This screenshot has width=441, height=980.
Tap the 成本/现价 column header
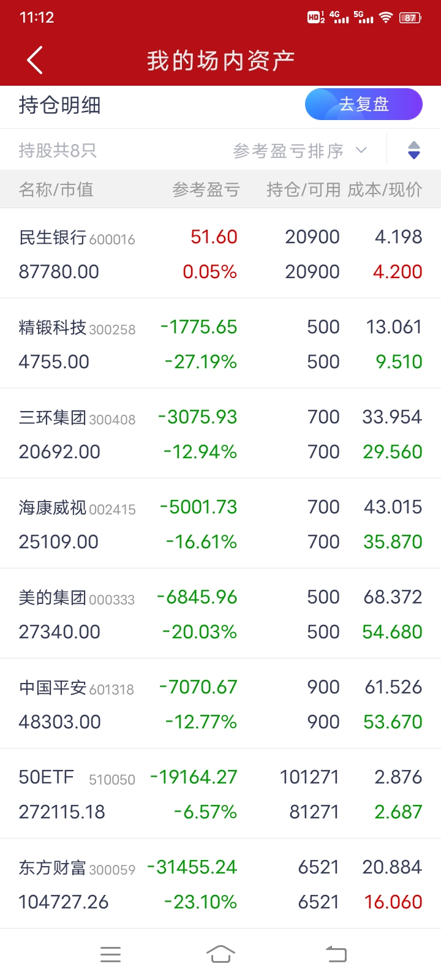point(385,190)
